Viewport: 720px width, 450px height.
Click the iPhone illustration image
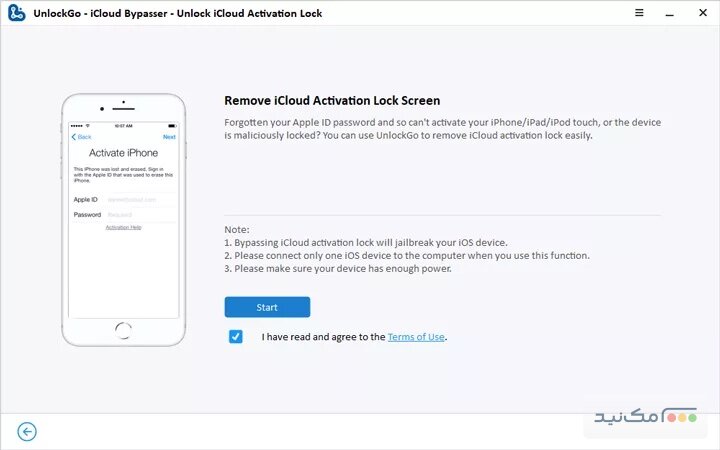pyautogui.click(x=124, y=220)
